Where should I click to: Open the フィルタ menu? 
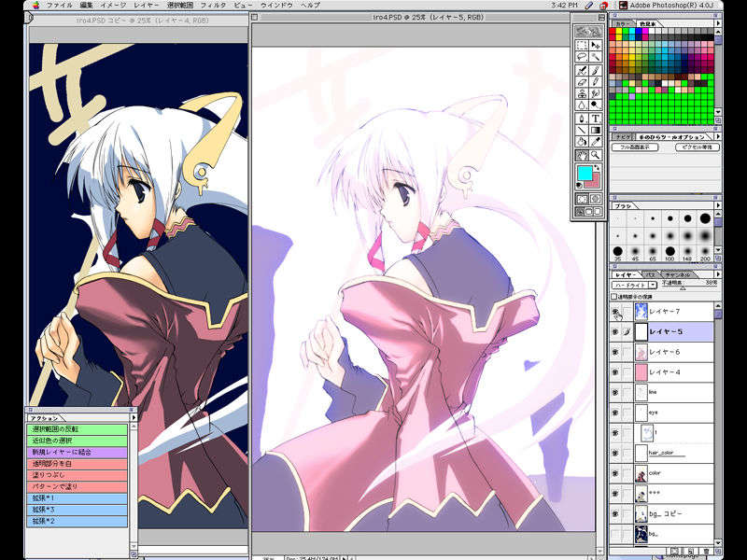[213, 6]
